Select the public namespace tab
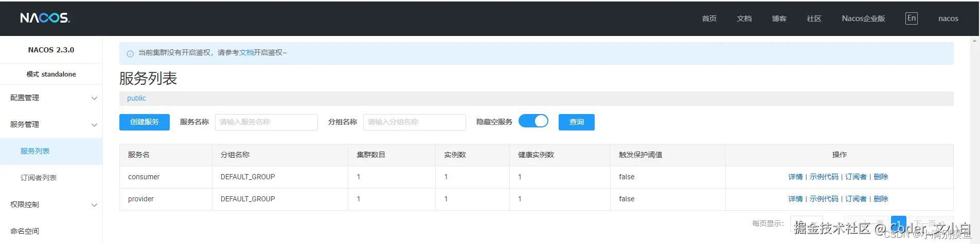980x244 pixels. [x=136, y=98]
